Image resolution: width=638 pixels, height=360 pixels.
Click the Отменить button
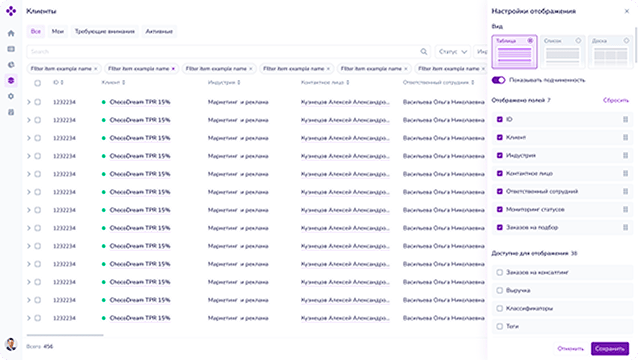point(570,349)
